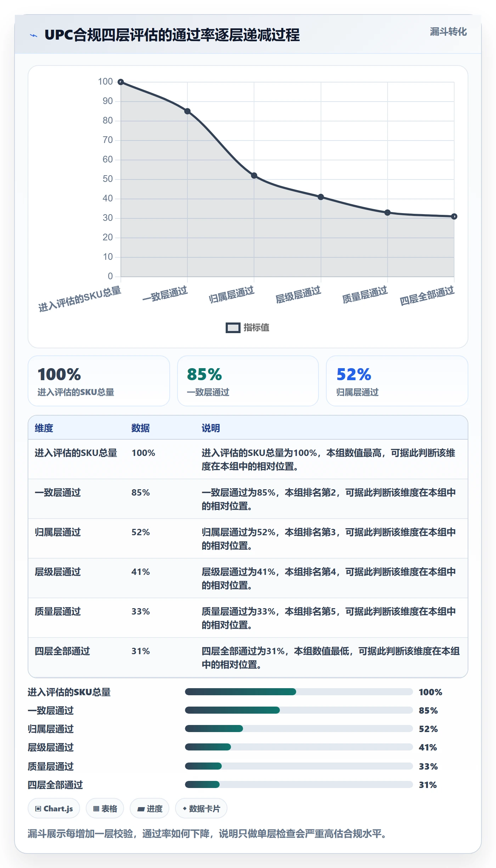Viewport: 496px width, 868px height.
Task: Select the 数据卡片 tag chip
Action: pos(201,809)
